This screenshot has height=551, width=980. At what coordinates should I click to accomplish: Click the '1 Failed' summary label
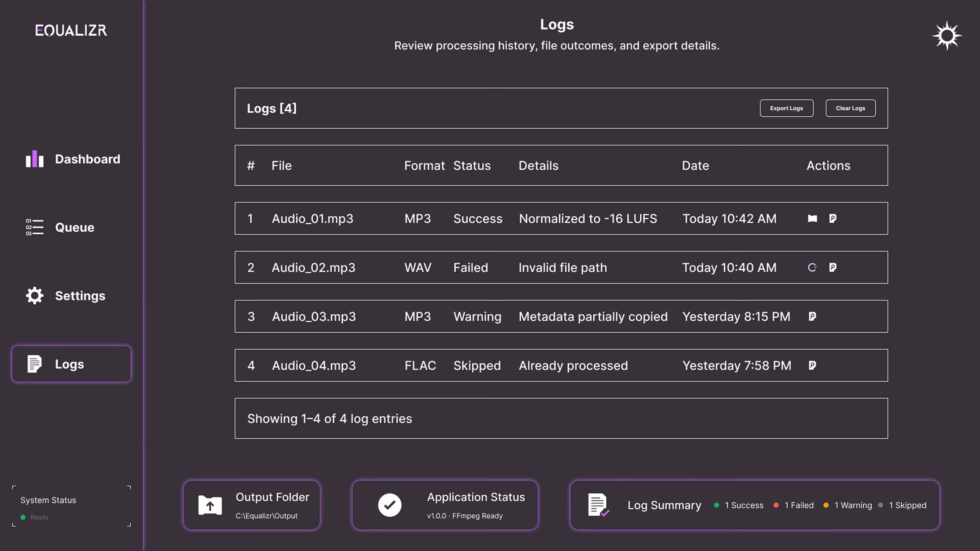pyautogui.click(x=799, y=505)
